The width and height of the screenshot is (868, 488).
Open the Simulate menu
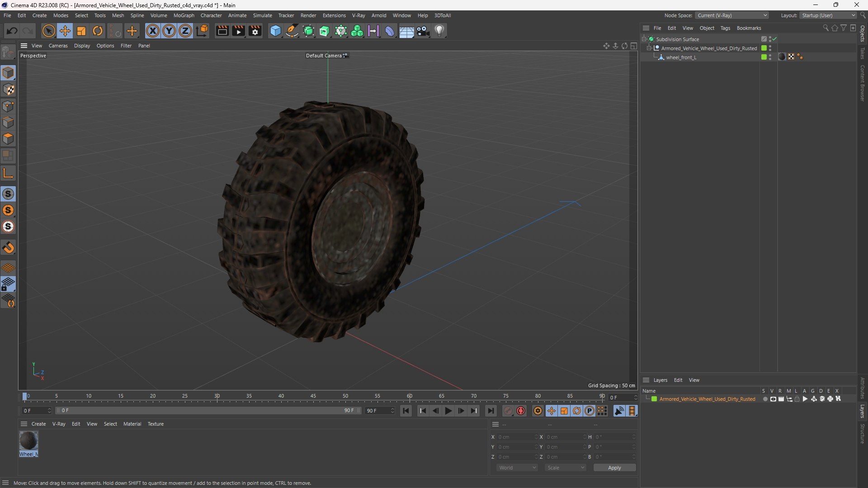262,15
